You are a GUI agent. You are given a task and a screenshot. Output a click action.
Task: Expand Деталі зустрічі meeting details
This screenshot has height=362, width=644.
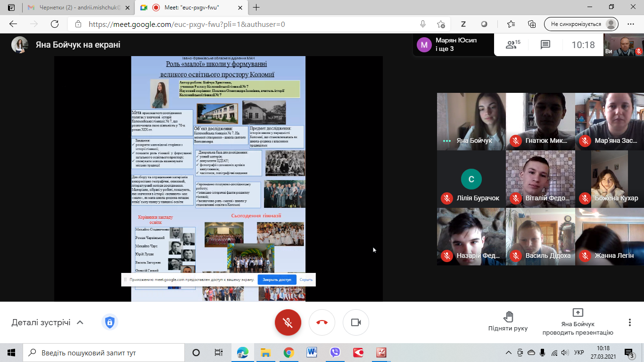[x=47, y=322]
